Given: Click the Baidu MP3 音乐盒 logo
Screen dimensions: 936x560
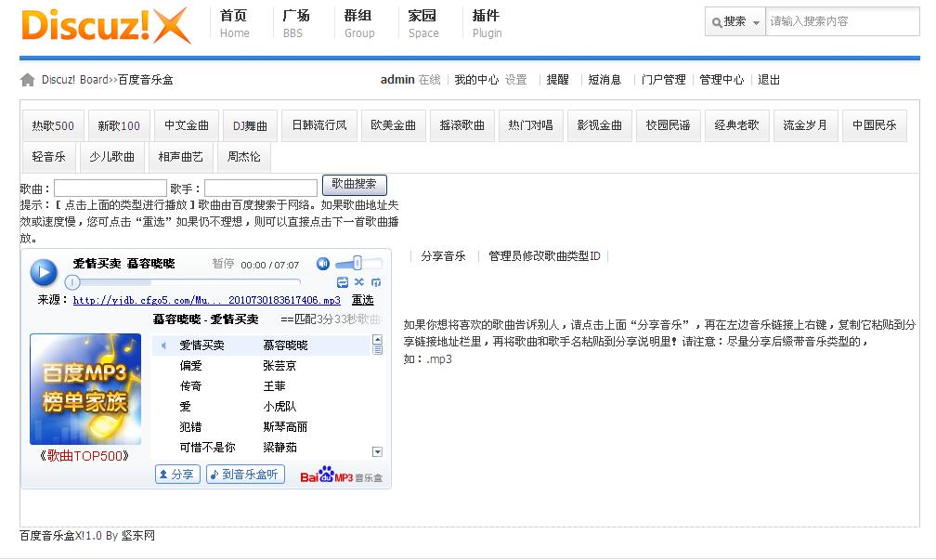Looking at the screenshot, I should [341, 475].
